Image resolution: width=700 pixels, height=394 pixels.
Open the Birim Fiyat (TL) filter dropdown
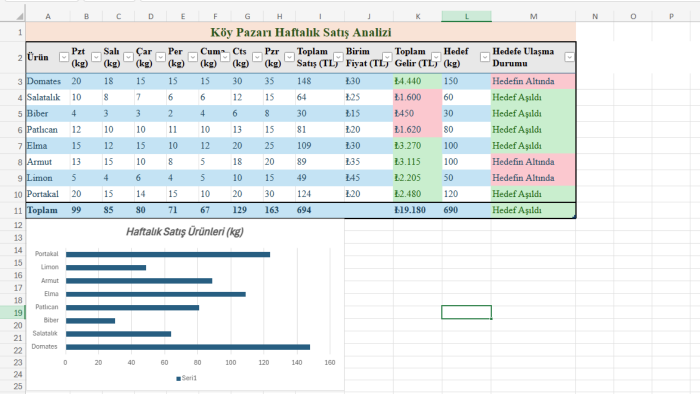(387, 57)
